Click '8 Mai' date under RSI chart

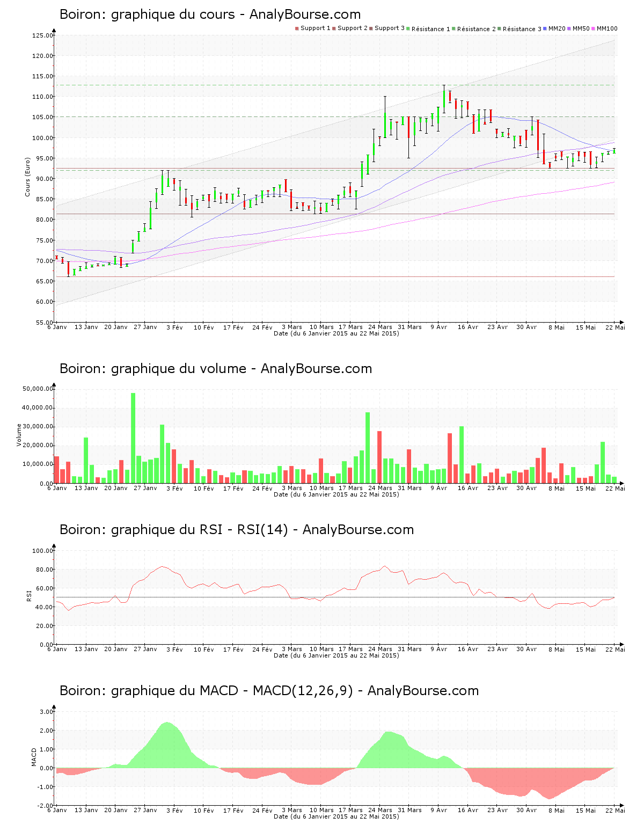(x=557, y=649)
